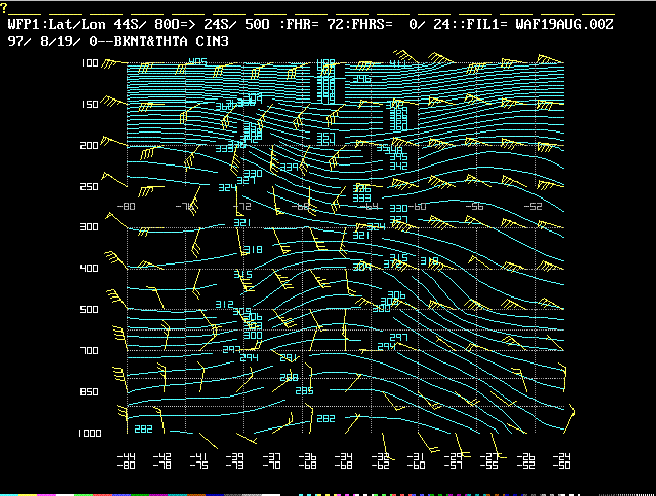Screen dimensions: 656x496
Task: Click the 250 pressure level label
Action: point(89,187)
